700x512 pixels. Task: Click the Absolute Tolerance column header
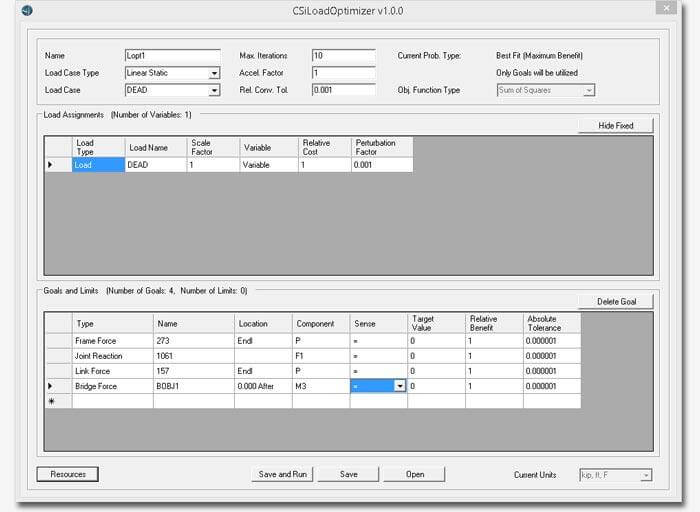pos(552,324)
